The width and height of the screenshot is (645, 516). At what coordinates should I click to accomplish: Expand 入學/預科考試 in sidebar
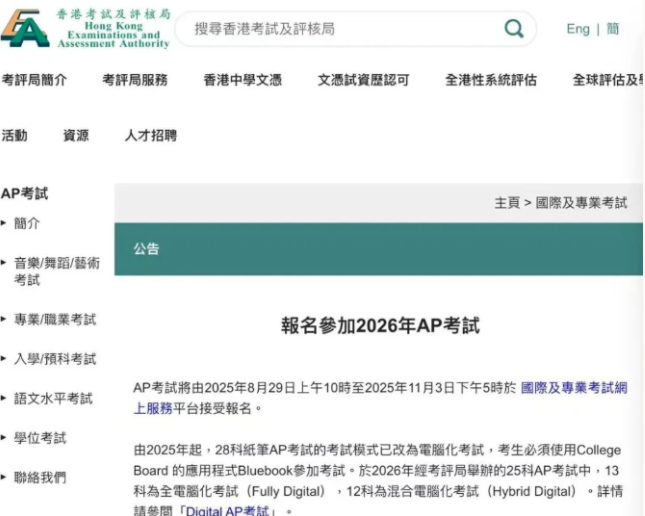coord(55,359)
